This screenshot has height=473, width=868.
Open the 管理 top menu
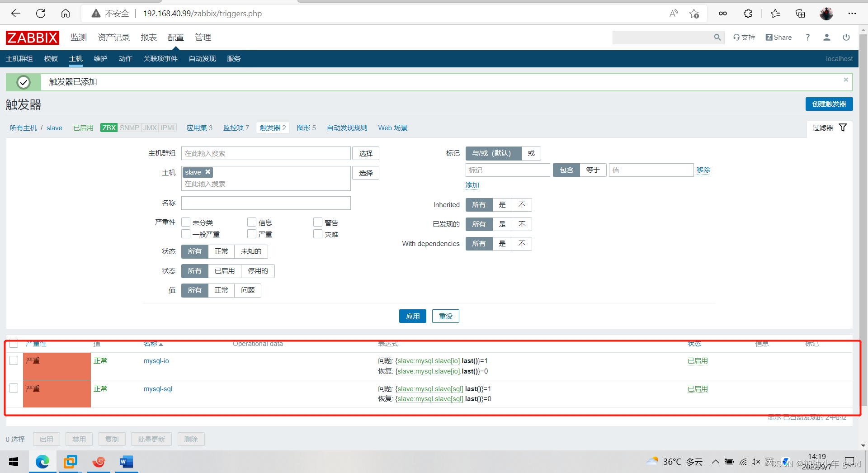coord(203,38)
